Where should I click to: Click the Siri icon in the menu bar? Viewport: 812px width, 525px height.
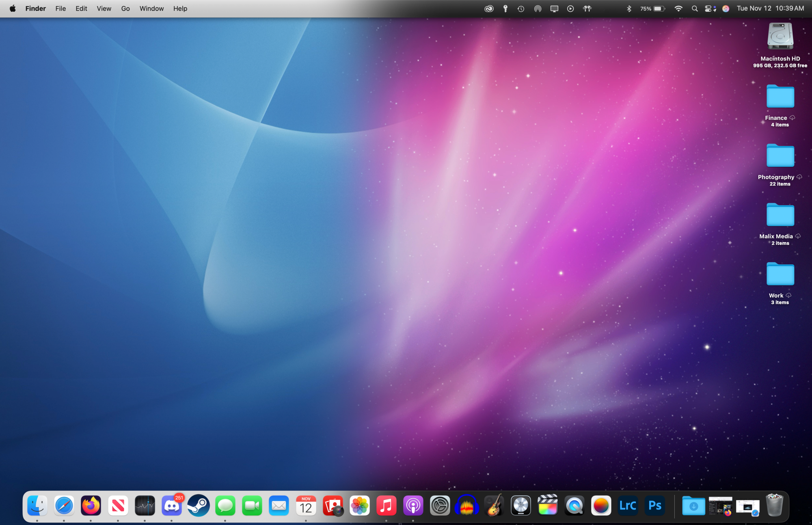(726, 8)
